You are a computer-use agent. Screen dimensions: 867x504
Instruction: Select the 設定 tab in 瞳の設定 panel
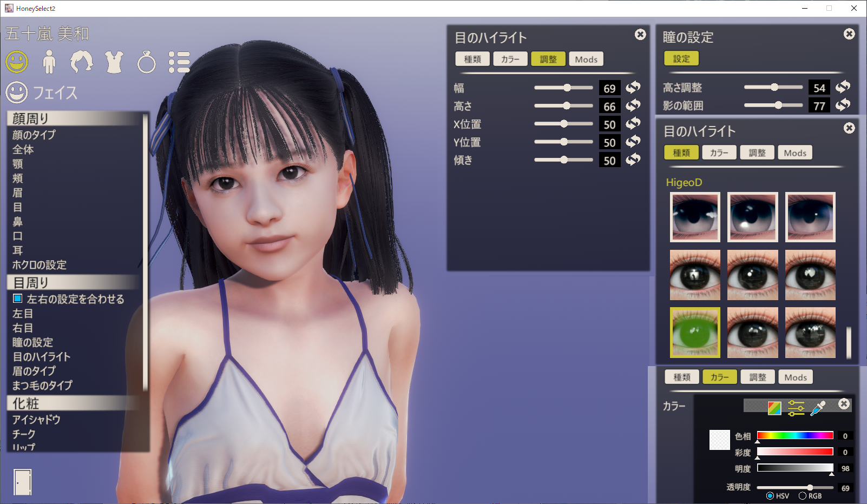(681, 58)
